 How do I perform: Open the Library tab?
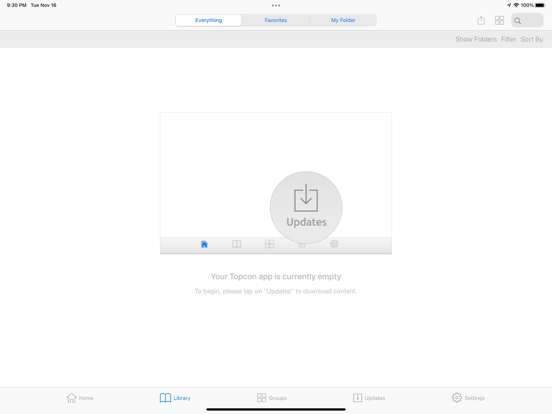tap(175, 398)
